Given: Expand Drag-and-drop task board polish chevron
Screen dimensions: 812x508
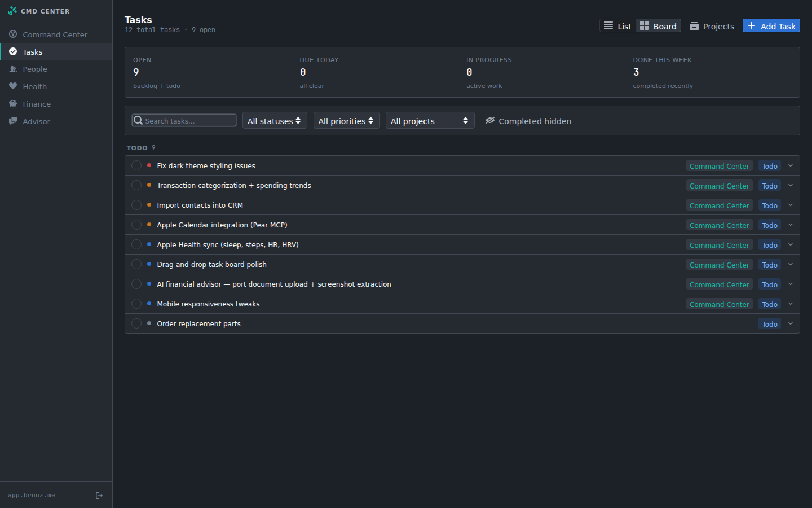Looking at the screenshot, I should tap(791, 264).
